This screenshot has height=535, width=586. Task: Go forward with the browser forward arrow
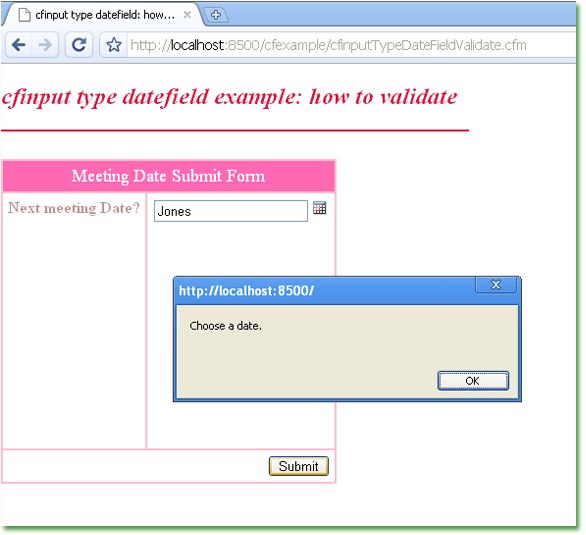point(45,45)
